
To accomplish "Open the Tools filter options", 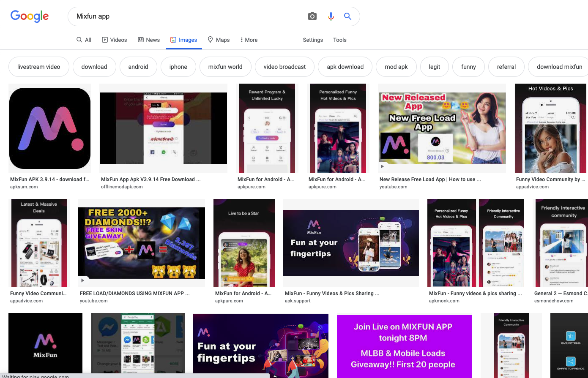I will [x=339, y=40].
